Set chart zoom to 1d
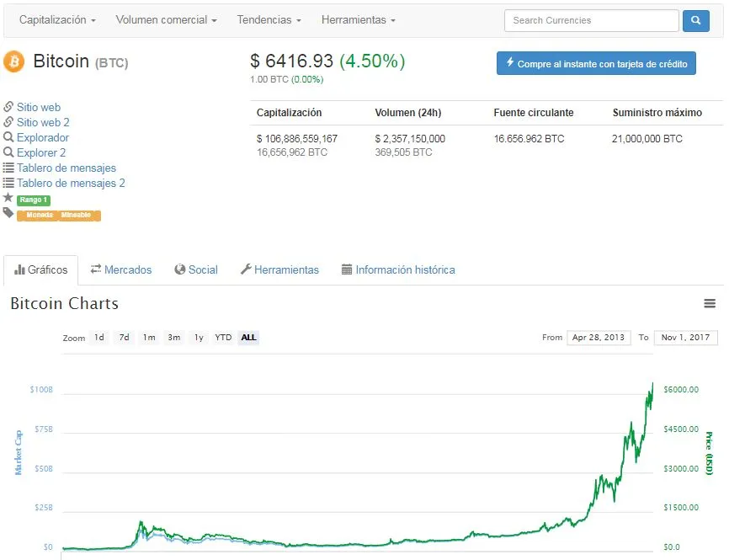 (98, 338)
